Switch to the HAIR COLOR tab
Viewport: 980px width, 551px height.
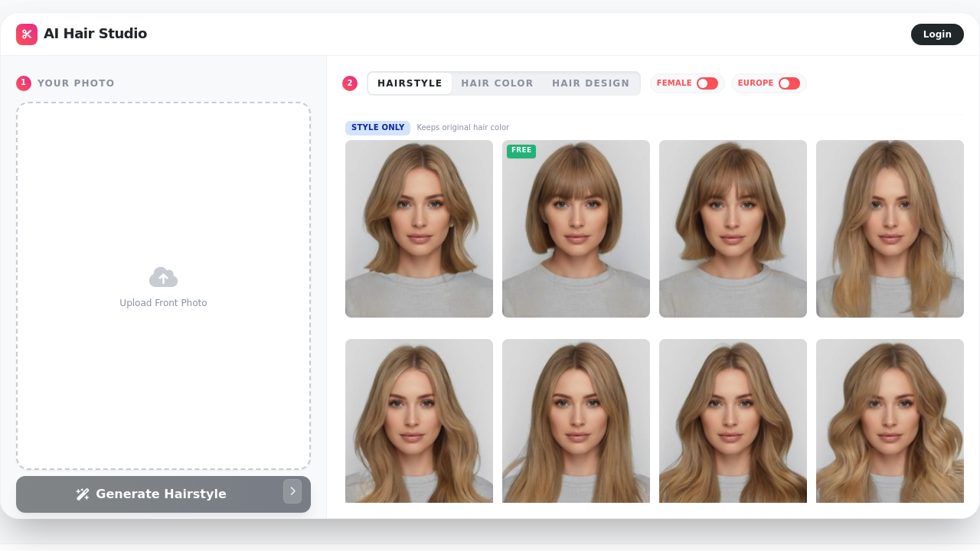coord(498,83)
